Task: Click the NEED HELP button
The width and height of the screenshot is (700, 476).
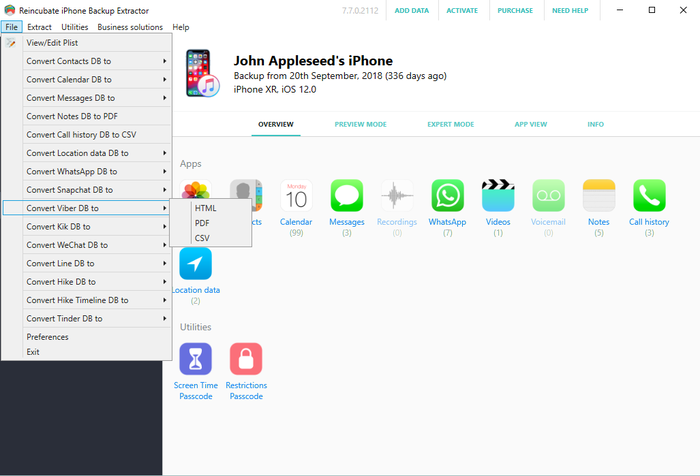Action: click(x=570, y=10)
